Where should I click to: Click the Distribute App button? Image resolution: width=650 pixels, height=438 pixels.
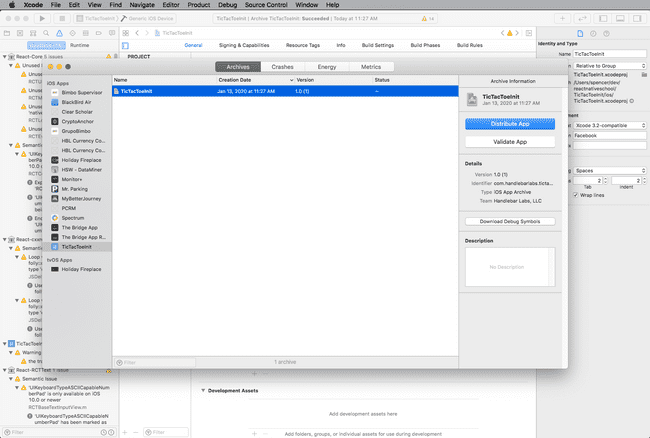click(x=510, y=124)
